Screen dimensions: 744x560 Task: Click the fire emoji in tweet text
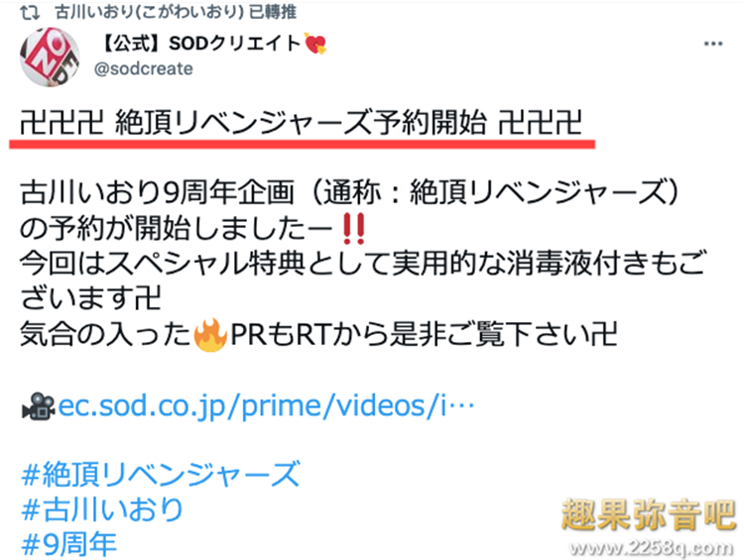210,335
